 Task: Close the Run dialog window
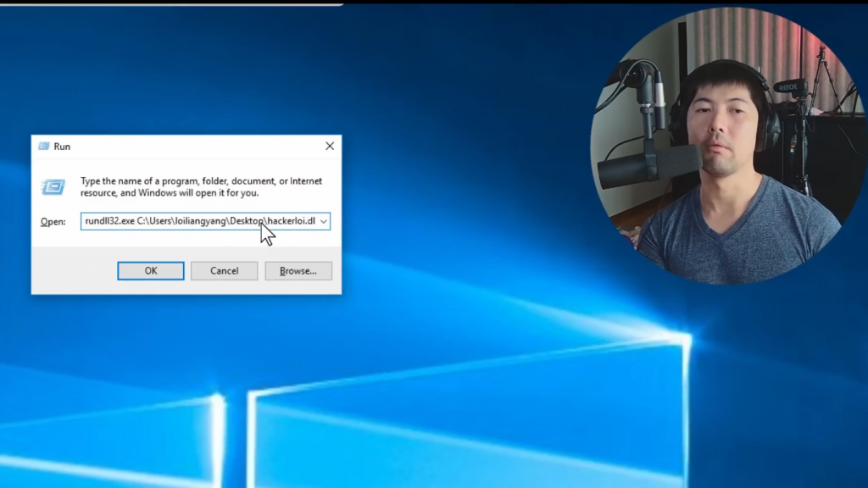point(330,146)
